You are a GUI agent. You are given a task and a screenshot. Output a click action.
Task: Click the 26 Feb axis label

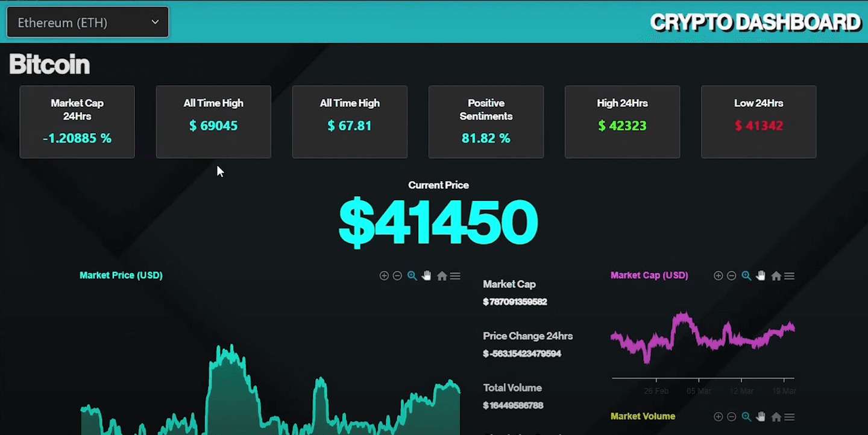(656, 391)
